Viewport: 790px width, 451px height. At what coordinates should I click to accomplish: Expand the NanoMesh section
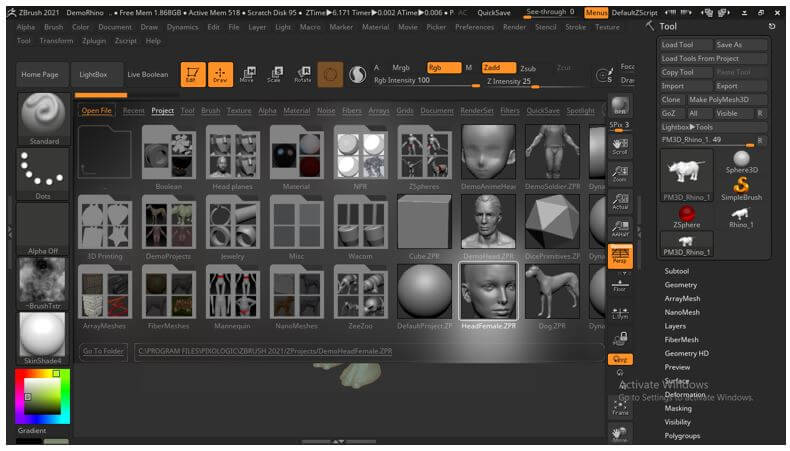pyautogui.click(x=682, y=312)
